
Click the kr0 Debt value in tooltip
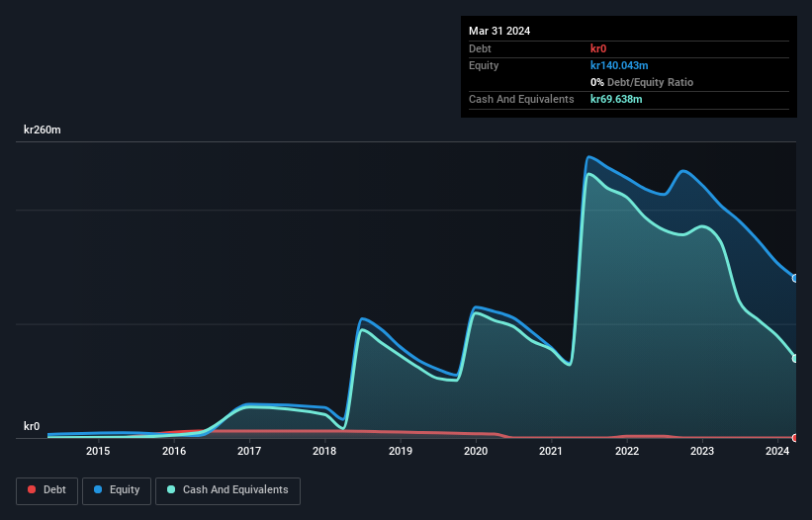pos(598,48)
